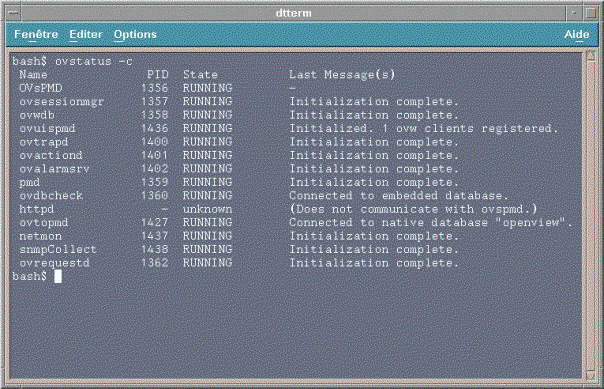
Task: Click the process name 'ovwdb'
Action: [37, 115]
